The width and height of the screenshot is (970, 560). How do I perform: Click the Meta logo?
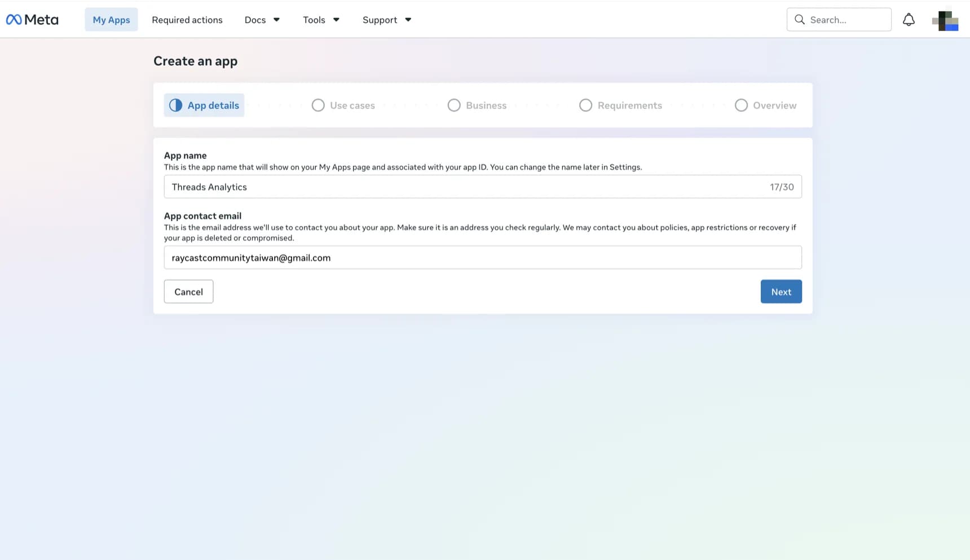point(32,20)
